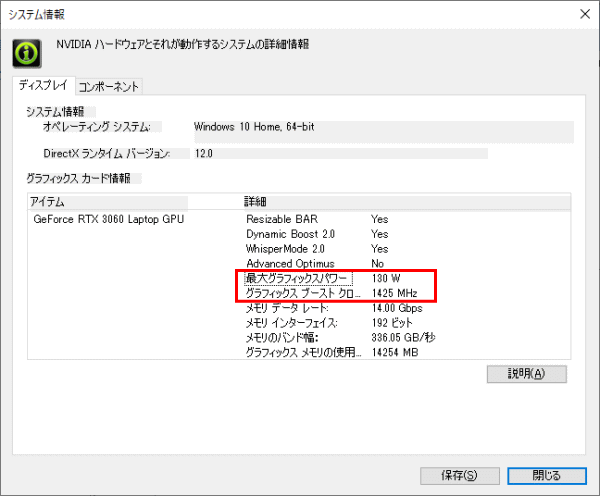600x496 pixels.
Task: Click the 130 W value
Action: (386, 278)
